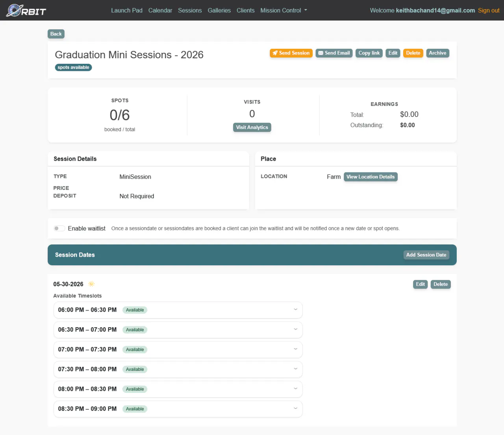The width and height of the screenshot is (504, 435).
Task: Click the Back button
Action: tap(56, 34)
